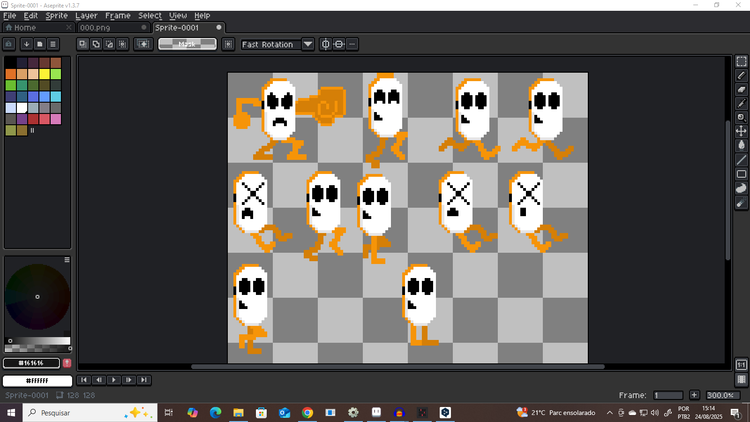Click the Pesquisar taskbar search box
The height and width of the screenshot is (422, 750).
(90, 412)
